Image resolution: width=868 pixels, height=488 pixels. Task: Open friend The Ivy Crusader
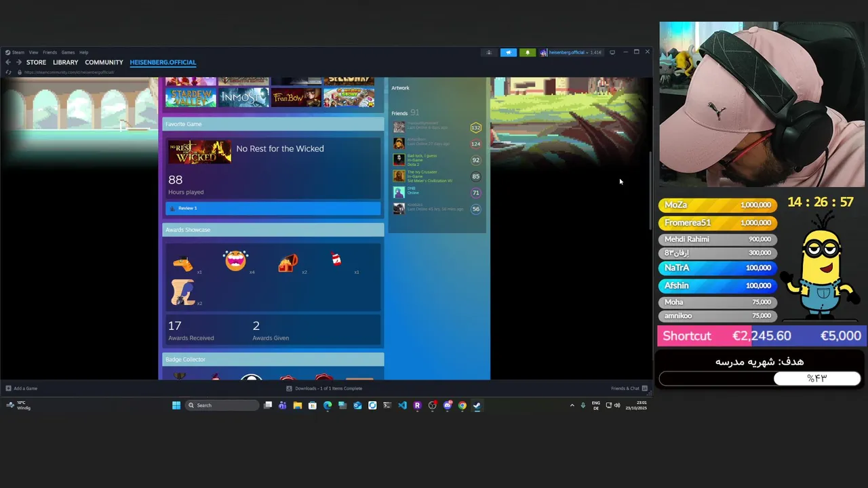click(437, 176)
